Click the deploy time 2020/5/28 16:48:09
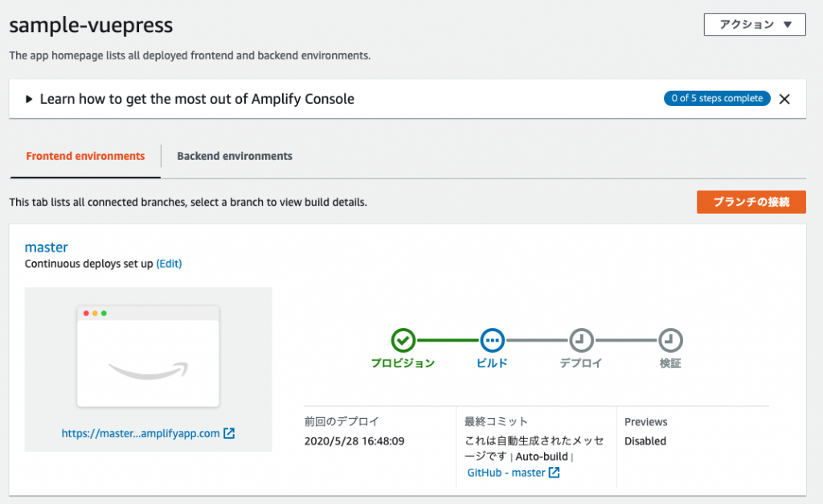Screen dimensions: 823x504 point(354,441)
